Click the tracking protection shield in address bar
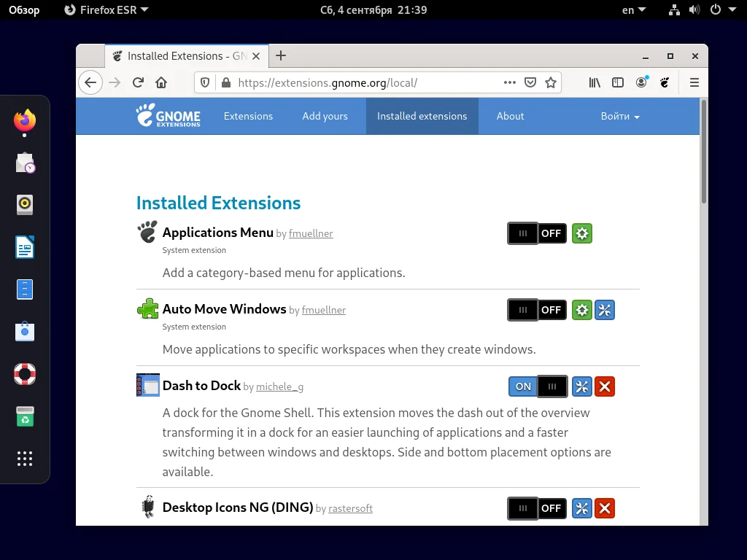747x560 pixels. (204, 82)
